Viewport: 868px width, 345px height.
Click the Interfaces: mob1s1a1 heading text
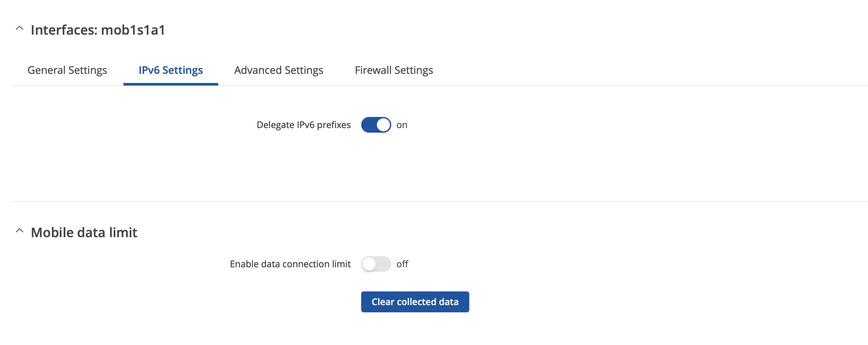pos(98,30)
